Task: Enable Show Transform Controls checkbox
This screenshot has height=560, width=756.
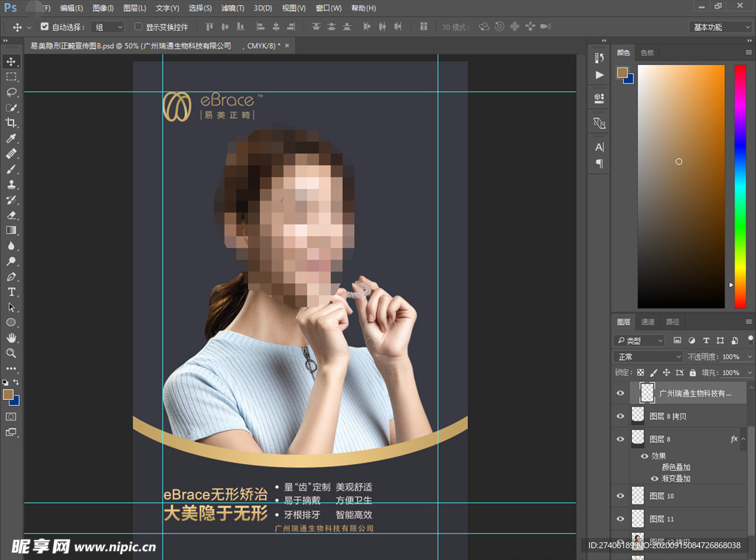Action: 138,27
